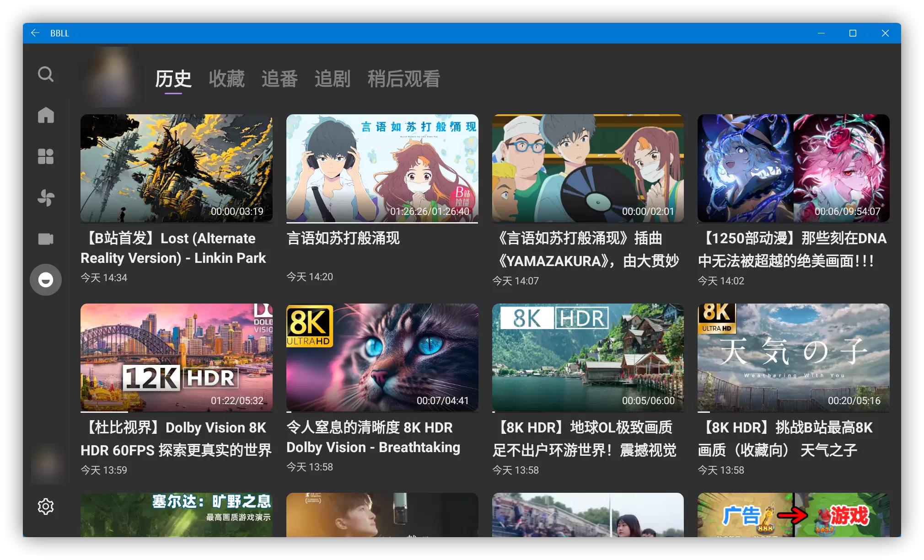Open the YAMAZAKURA insert song thumbnail

pos(588,168)
